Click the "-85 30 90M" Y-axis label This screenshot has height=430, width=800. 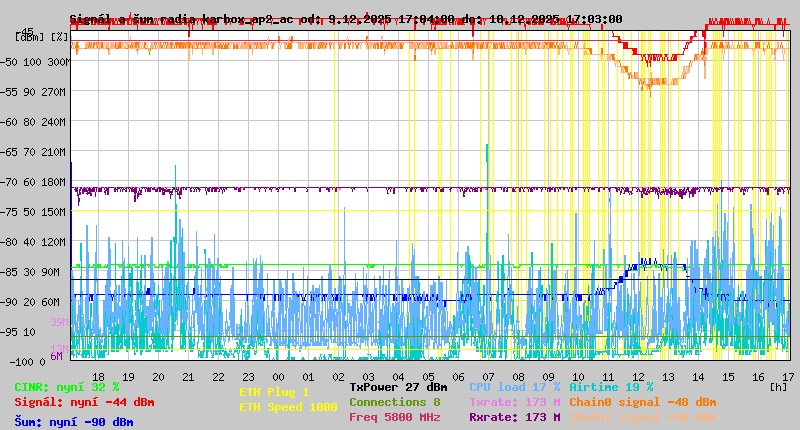31,272
